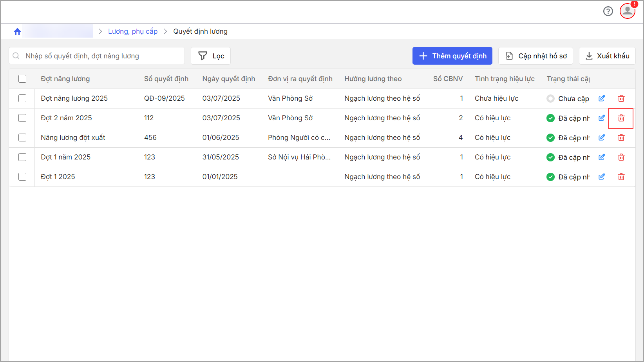This screenshot has width=644, height=362.
Task: Open the user profile avatar
Action: (627, 11)
